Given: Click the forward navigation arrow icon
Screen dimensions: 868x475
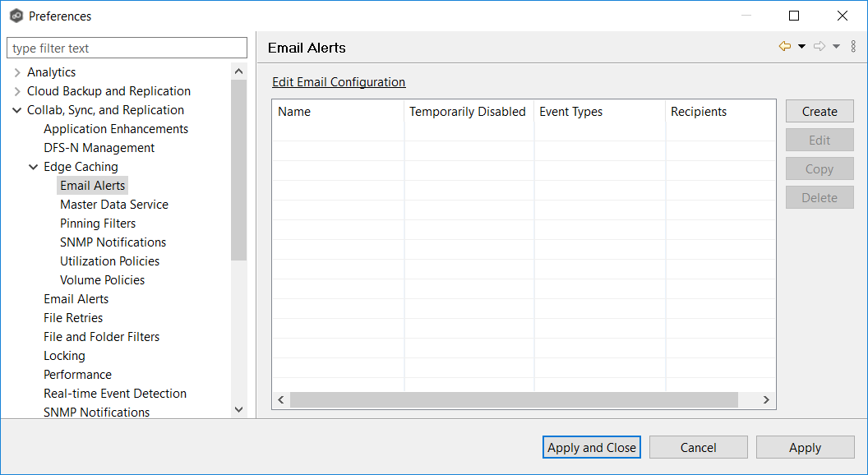Looking at the screenshot, I should pyautogui.click(x=819, y=47).
